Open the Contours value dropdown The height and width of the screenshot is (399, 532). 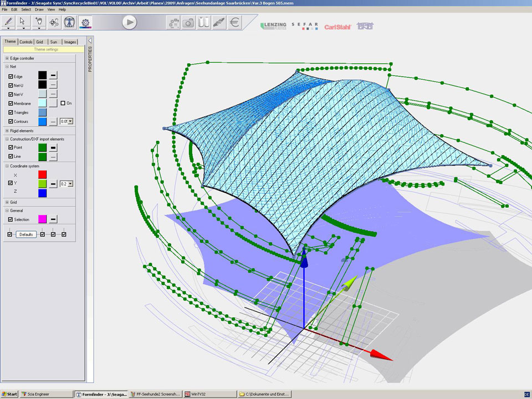pos(70,121)
